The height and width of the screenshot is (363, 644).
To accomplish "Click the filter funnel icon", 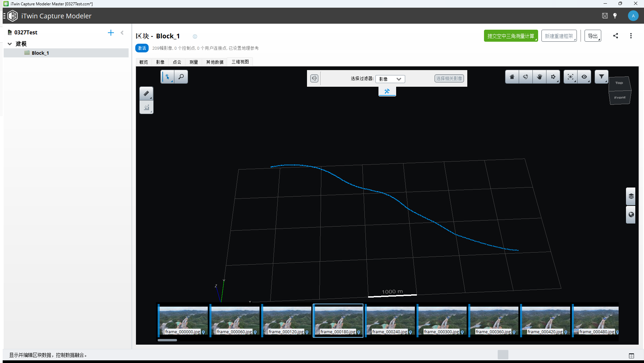I will click(601, 77).
